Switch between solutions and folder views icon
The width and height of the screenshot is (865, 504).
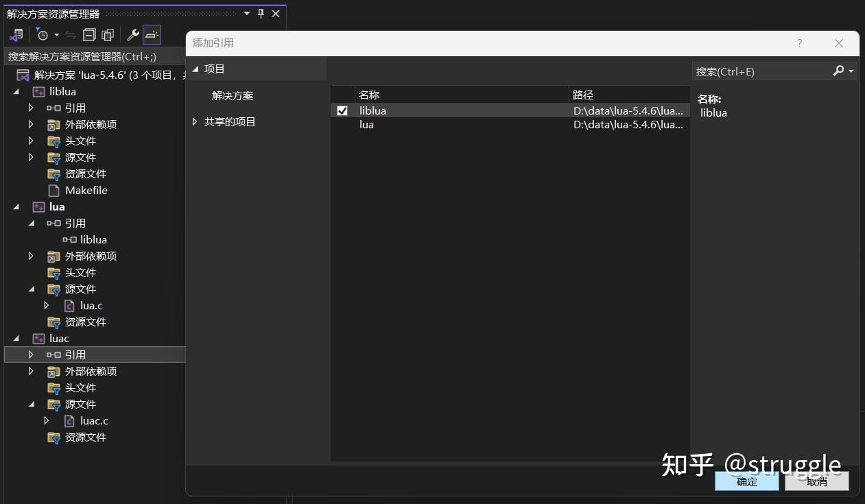pyautogui.click(x=16, y=34)
